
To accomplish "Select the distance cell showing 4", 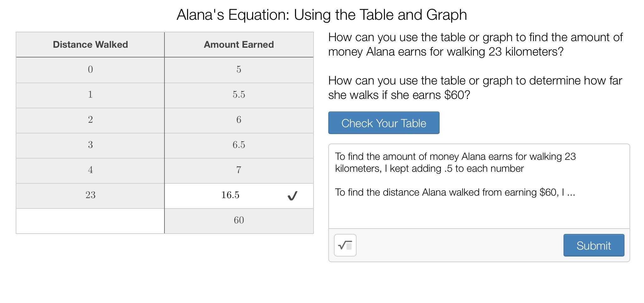I will click(x=90, y=170).
